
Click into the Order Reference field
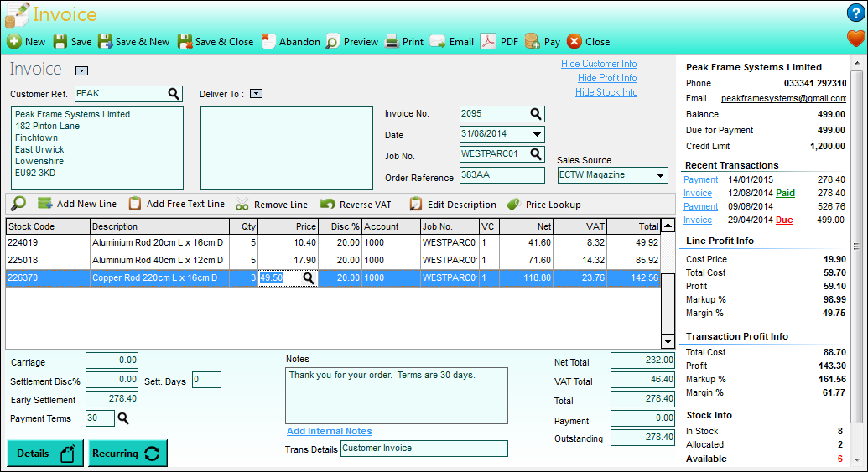502,175
